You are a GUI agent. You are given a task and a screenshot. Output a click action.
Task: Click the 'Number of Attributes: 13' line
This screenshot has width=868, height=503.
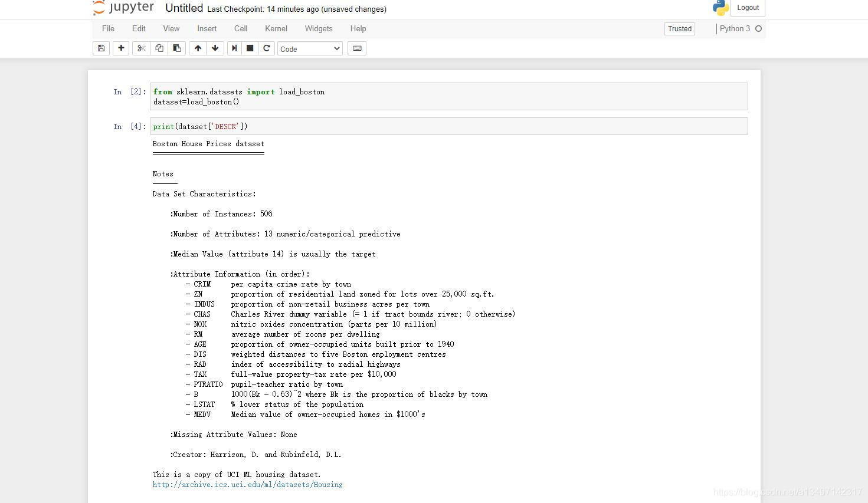point(285,234)
